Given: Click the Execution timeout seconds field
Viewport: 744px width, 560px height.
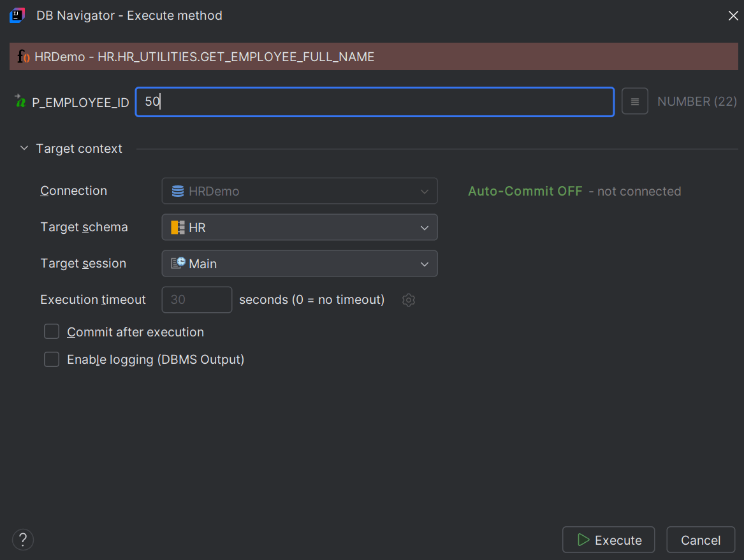Looking at the screenshot, I should click(196, 299).
